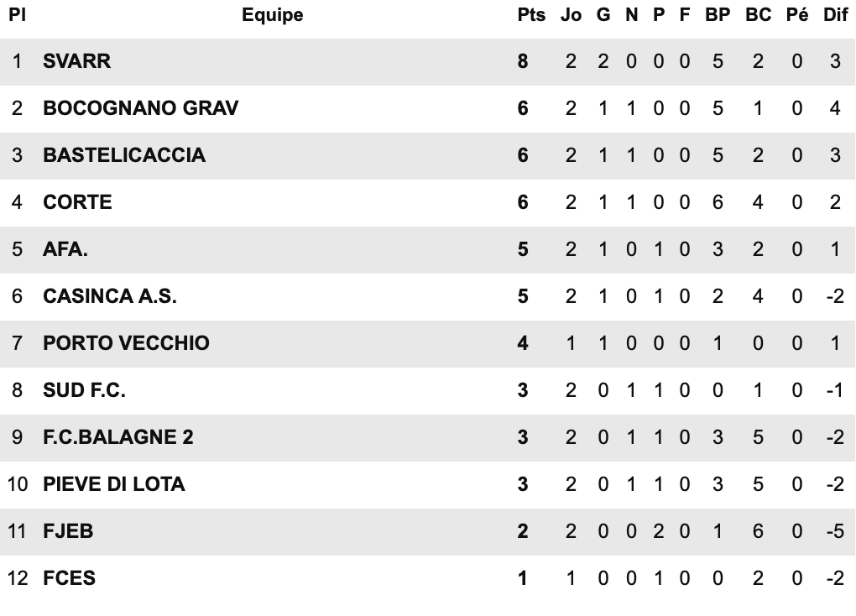
Task: Click the PIEVE DI LOTA team name
Action: pyautogui.click(x=113, y=484)
